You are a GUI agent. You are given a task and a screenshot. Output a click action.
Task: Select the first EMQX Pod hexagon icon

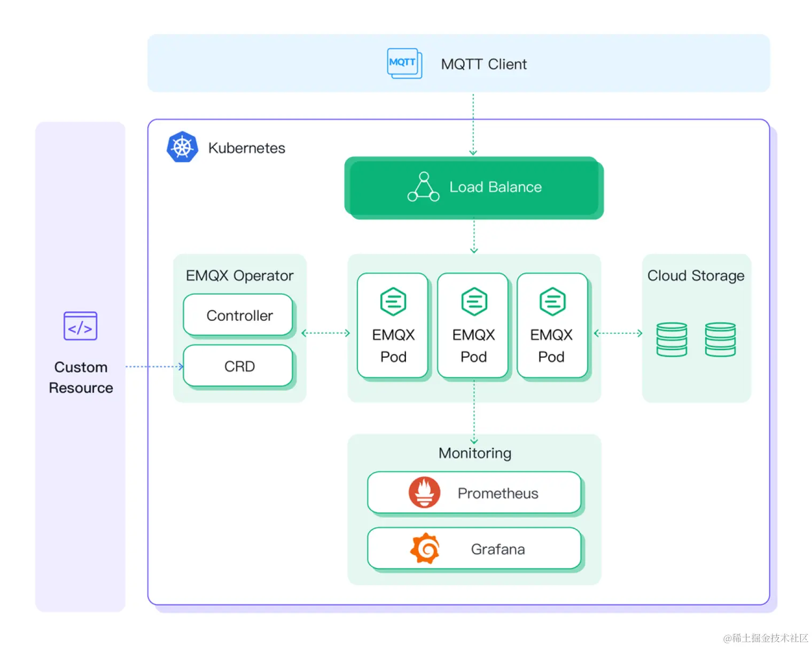click(393, 301)
